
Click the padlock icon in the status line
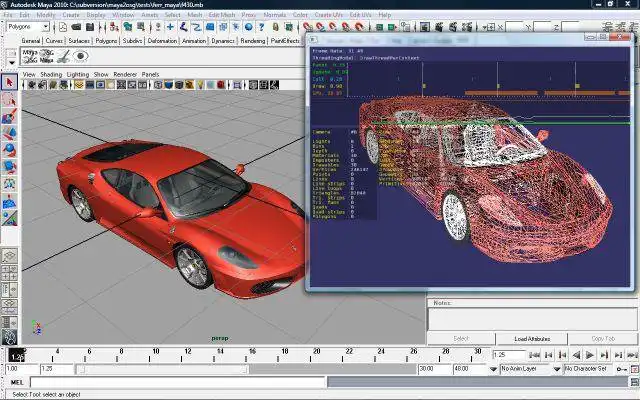[x=276, y=27]
